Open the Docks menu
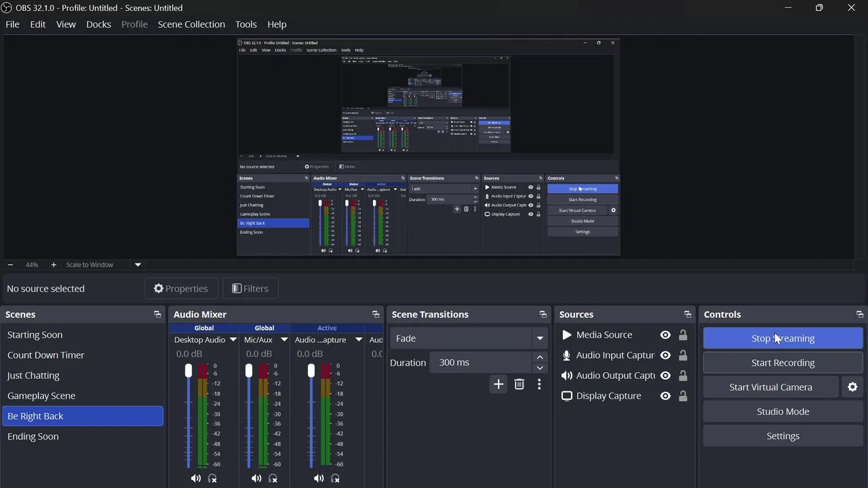The height and width of the screenshot is (488, 868). 98,24
